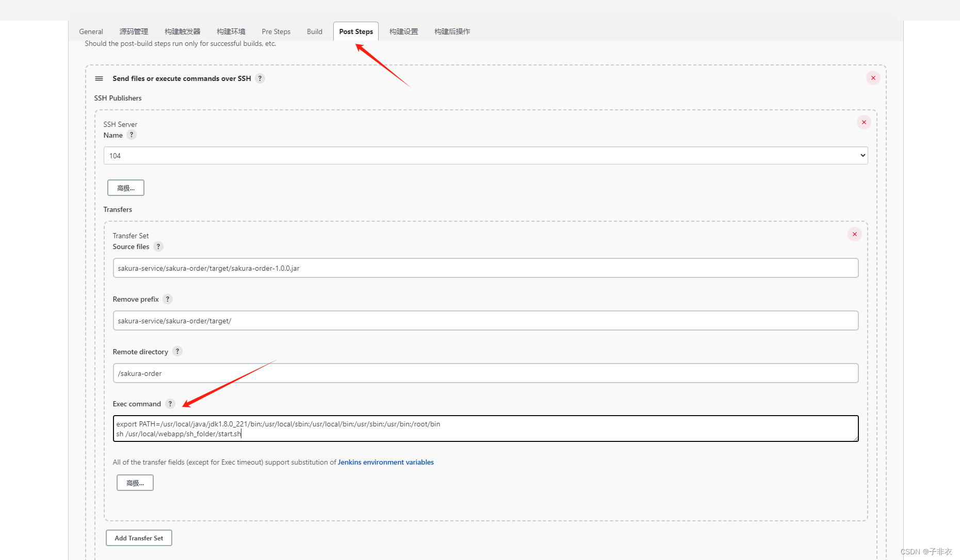This screenshot has width=960, height=560.
Task: Click 高级 button under SSH Server
Action: coord(126,188)
